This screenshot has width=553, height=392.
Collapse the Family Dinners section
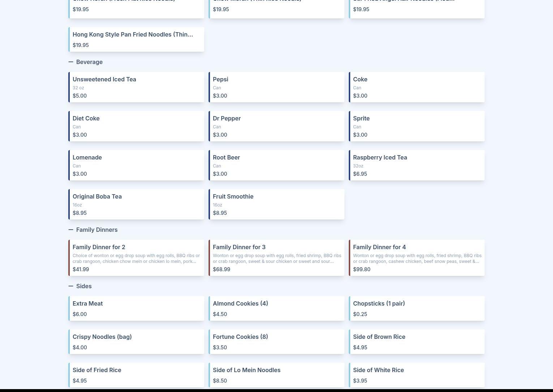[x=93, y=230]
